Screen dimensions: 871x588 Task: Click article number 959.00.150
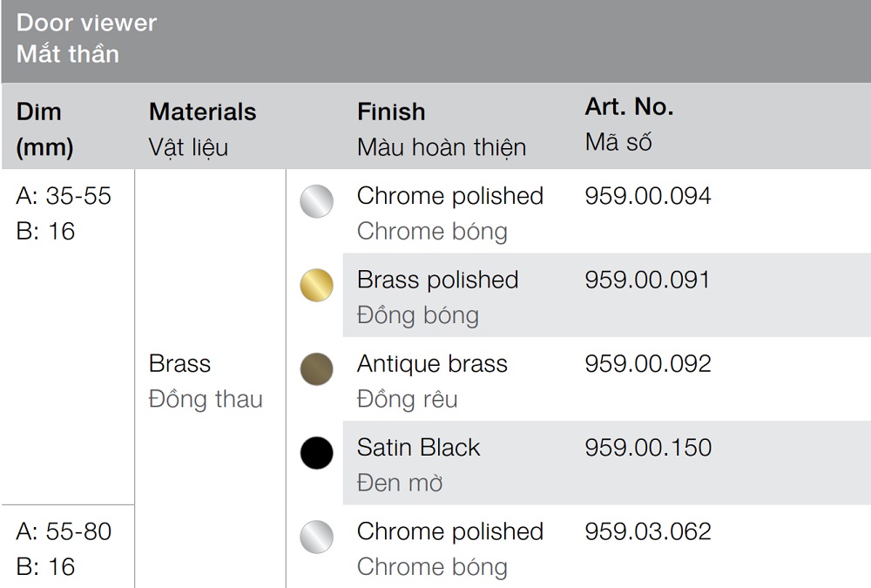coord(648,448)
